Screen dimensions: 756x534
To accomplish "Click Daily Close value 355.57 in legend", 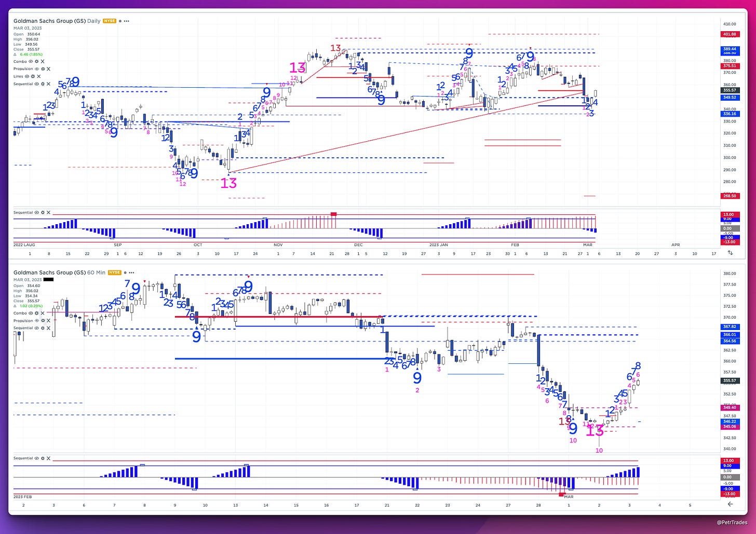I will 33,49.
